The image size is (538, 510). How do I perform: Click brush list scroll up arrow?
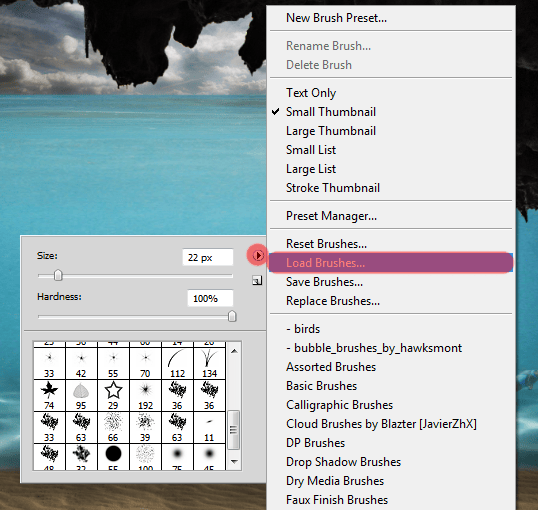[234, 351]
